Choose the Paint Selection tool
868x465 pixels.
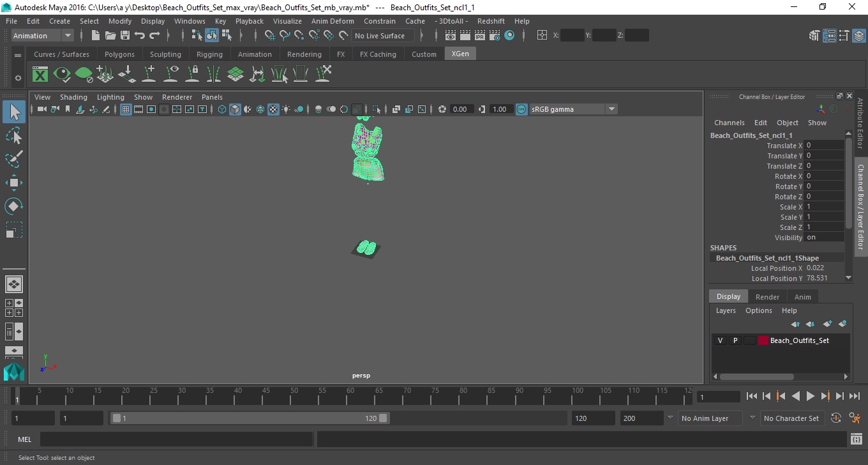pyautogui.click(x=14, y=158)
